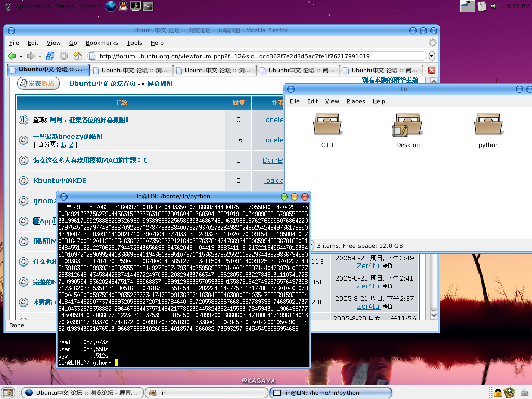Switch to lin file browser taskbar button
The image size is (532, 399).
206,393
